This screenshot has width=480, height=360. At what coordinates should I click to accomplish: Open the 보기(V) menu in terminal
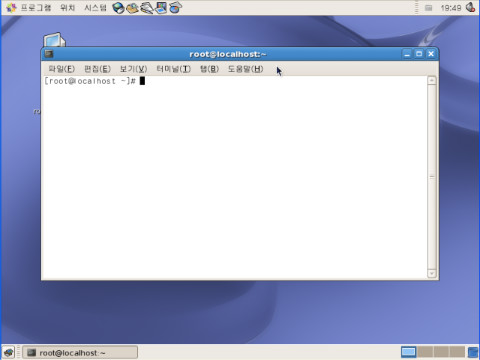pyautogui.click(x=133, y=69)
